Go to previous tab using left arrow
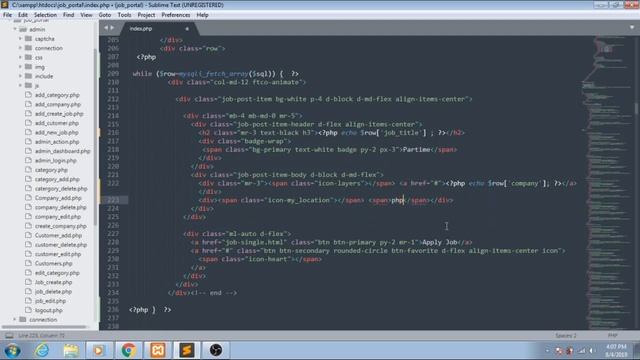The height and width of the screenshot is (360, 640). point(106,28)
